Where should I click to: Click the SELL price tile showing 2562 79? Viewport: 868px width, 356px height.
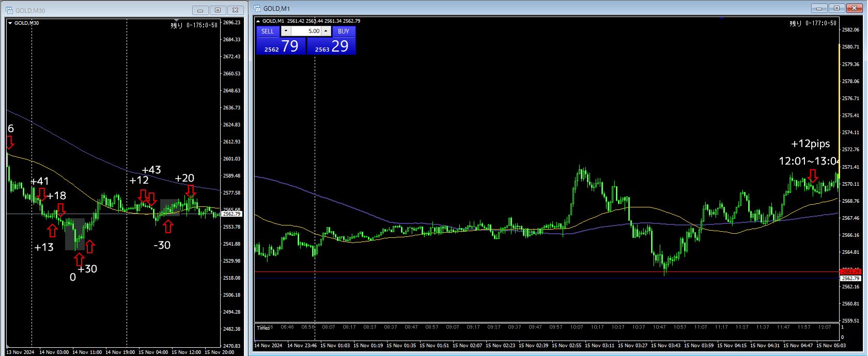(281, 46)
